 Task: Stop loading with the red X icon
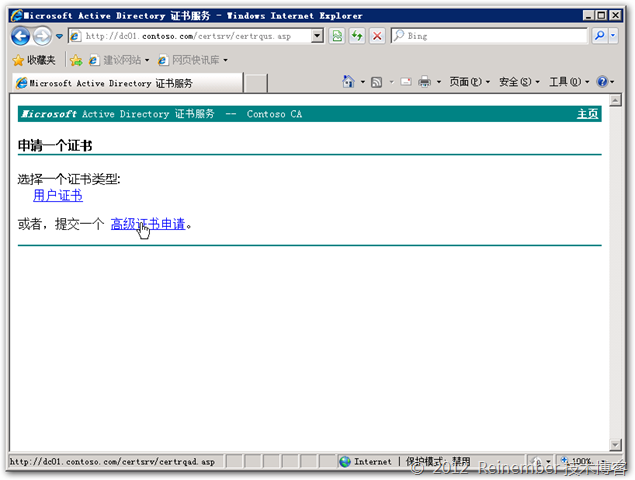pos(377,36)
